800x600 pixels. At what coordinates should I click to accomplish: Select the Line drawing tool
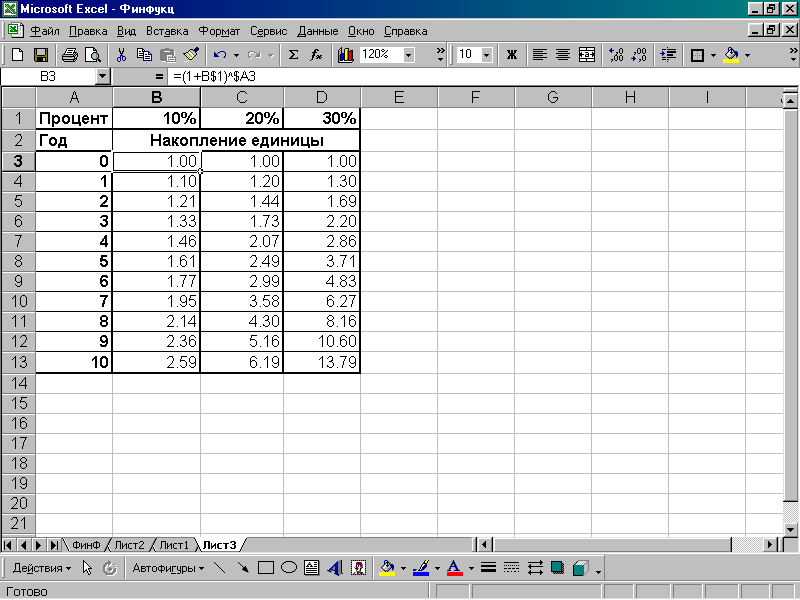pos(220,568)
